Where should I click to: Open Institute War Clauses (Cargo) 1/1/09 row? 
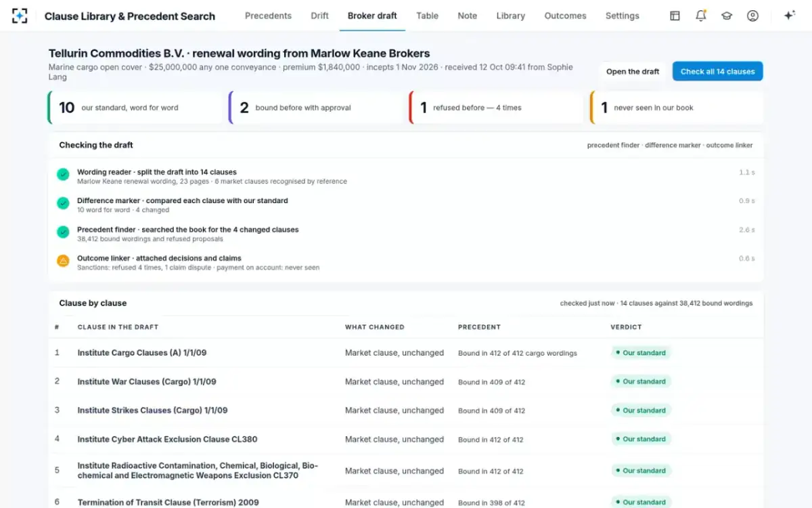[406, 381]
